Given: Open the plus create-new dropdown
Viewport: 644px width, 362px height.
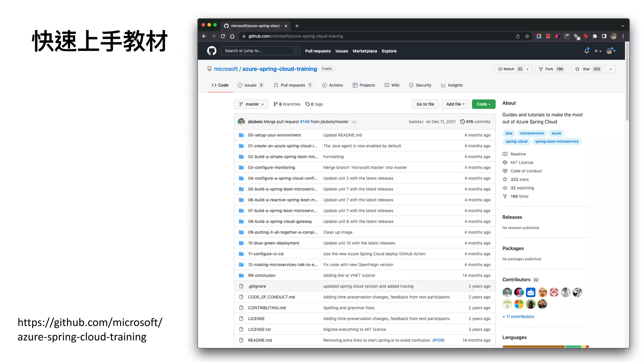Looking at the screenshot, I should pos(597,51).
